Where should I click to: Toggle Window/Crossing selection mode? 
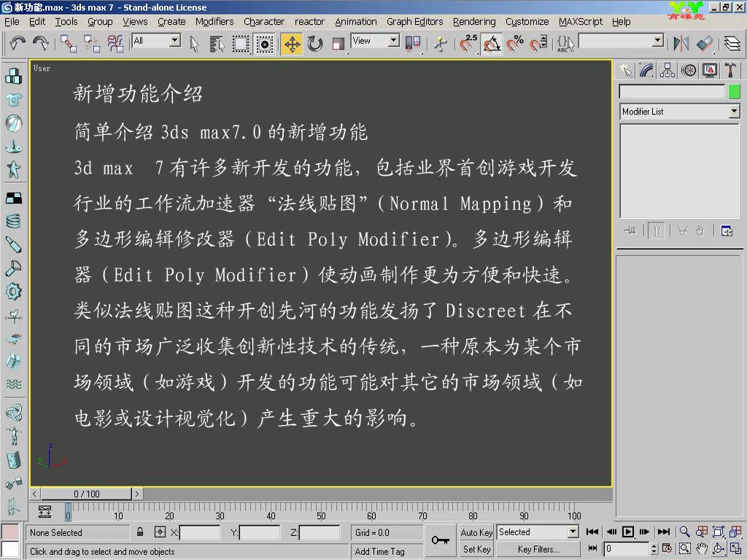(x=264, y=44)
